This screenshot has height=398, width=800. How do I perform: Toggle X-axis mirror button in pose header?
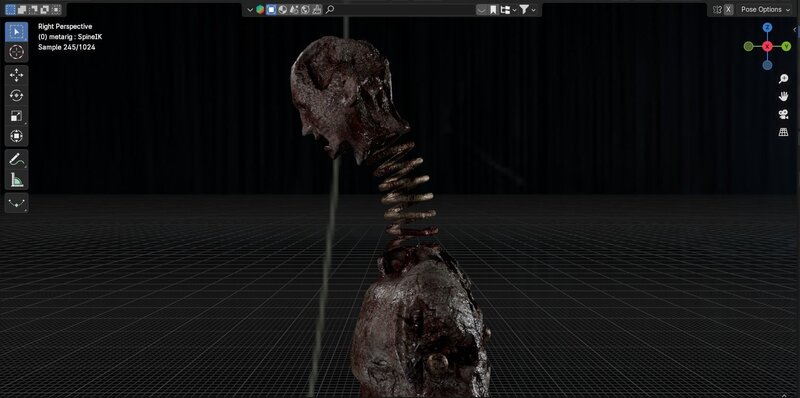click(729, 9)
